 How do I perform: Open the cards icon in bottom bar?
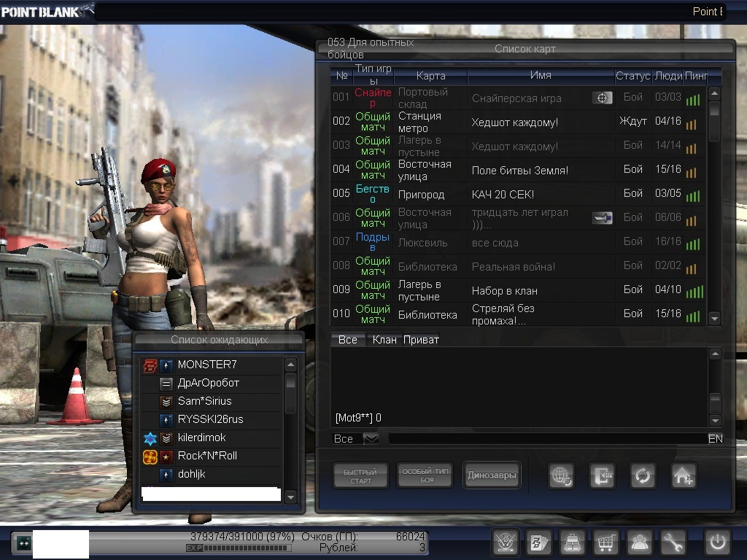pyautogui.click(x=538, y=542)
